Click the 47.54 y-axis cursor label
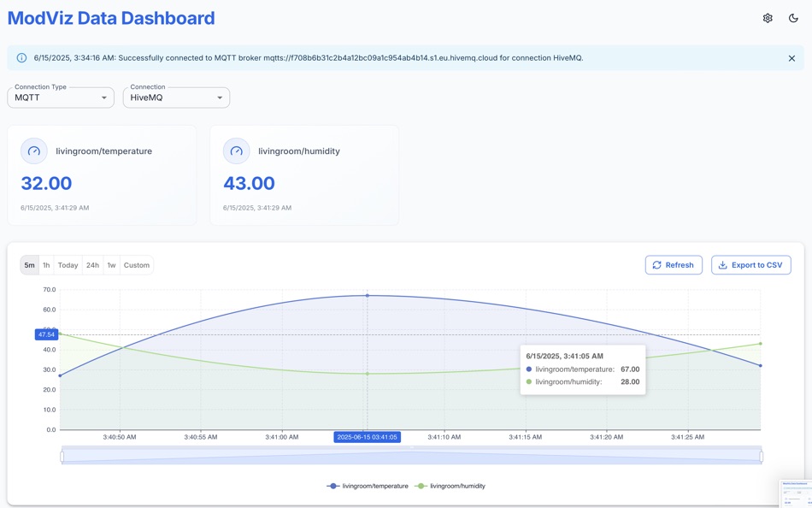This screenshot has height=508, width=812. click(x=46, y=335)
